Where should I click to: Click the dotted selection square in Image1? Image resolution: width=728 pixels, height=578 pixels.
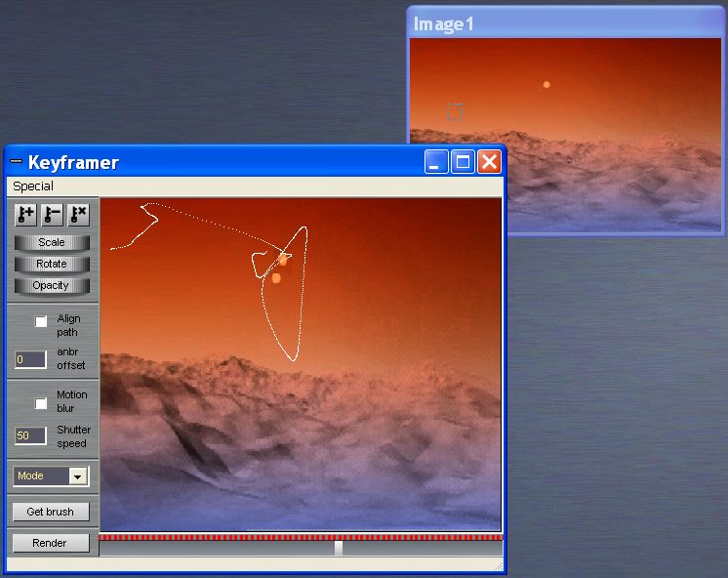455,112
